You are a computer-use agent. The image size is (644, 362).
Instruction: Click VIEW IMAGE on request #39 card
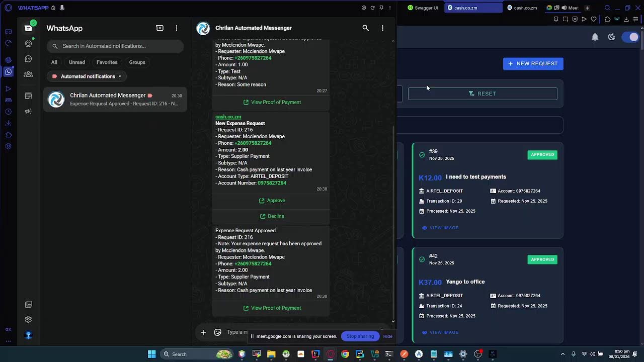coord(440,228)
